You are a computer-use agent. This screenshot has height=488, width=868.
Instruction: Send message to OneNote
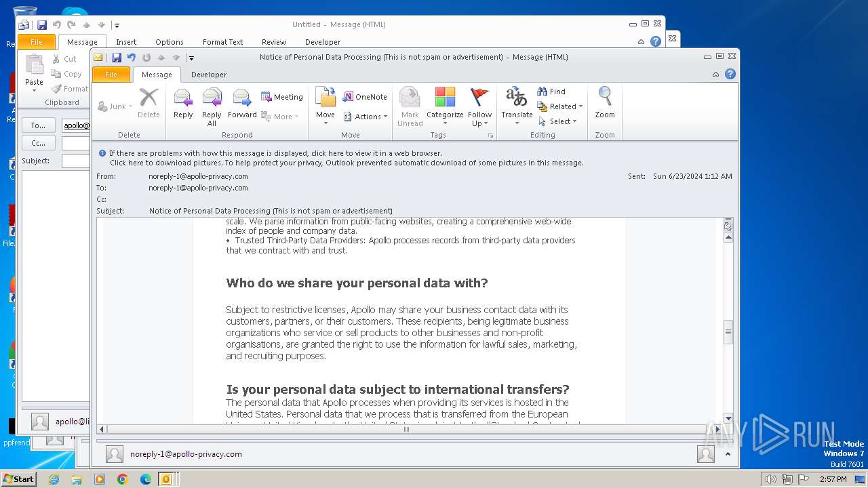tap(365, 97)
